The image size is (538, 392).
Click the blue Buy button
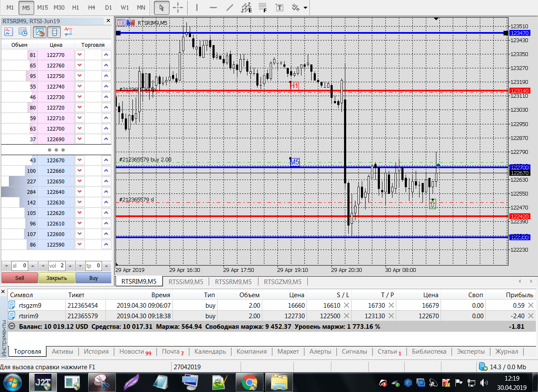click(x=94, y=278)
